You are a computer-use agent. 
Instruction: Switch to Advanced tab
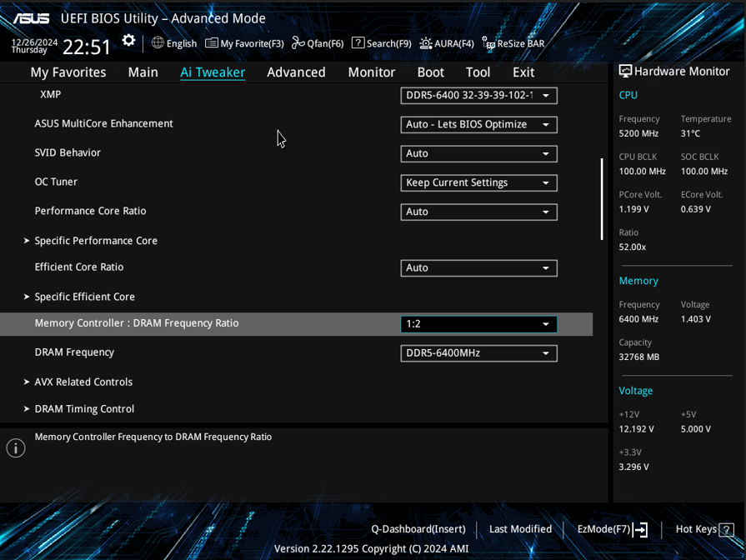[296, 72]
